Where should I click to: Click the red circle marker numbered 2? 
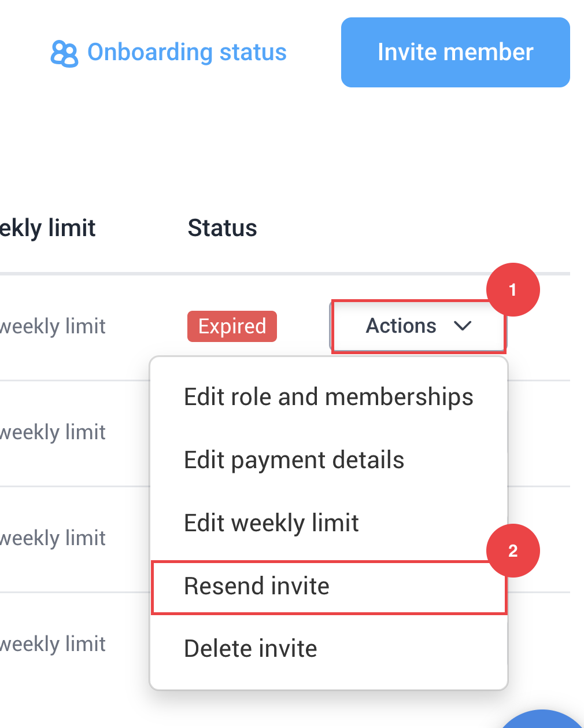coord(513,550)
